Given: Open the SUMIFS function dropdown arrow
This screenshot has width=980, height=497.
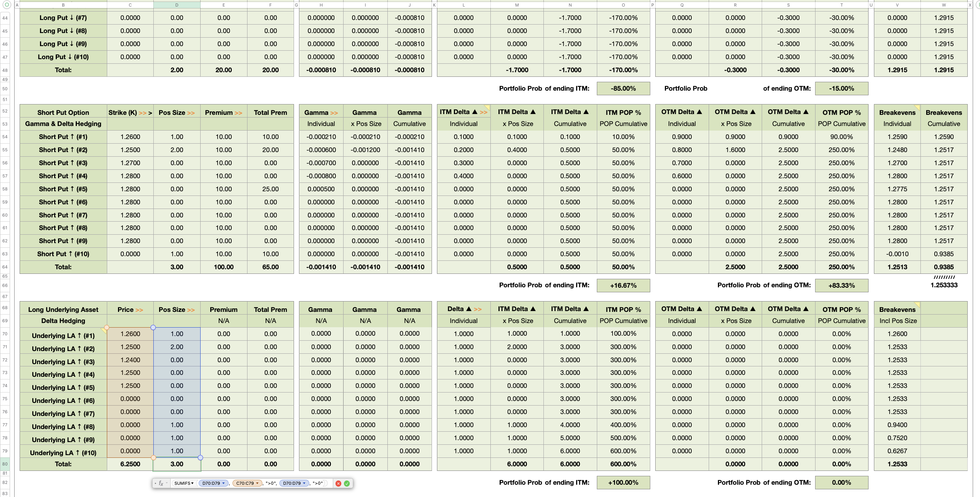Looking at the screenshot, I should point(193,484).
